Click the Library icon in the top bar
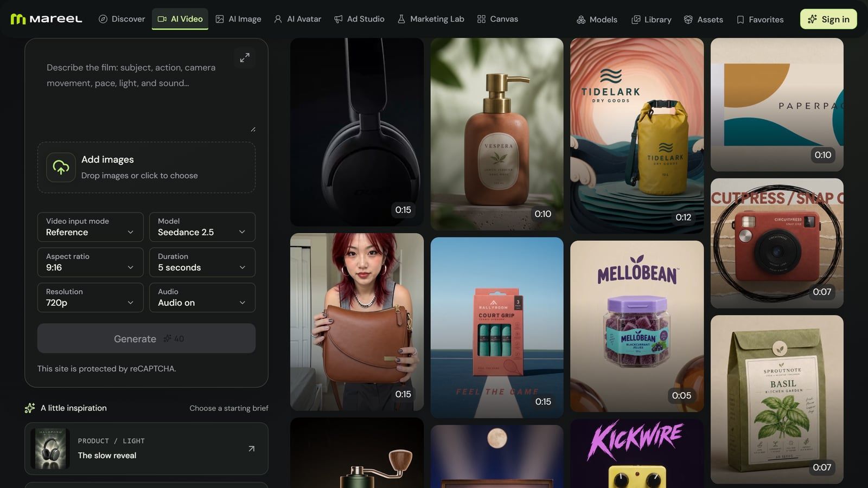 pos(636,20)
